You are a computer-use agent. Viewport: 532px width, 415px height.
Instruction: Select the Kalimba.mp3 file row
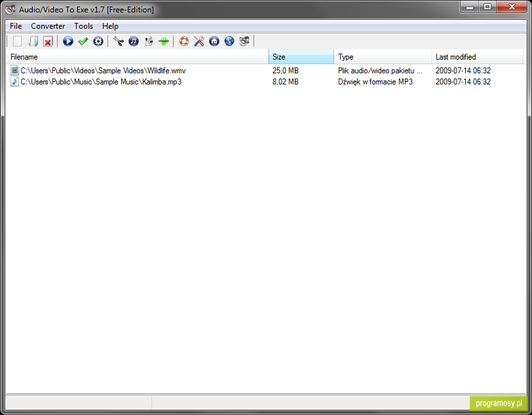265,82
